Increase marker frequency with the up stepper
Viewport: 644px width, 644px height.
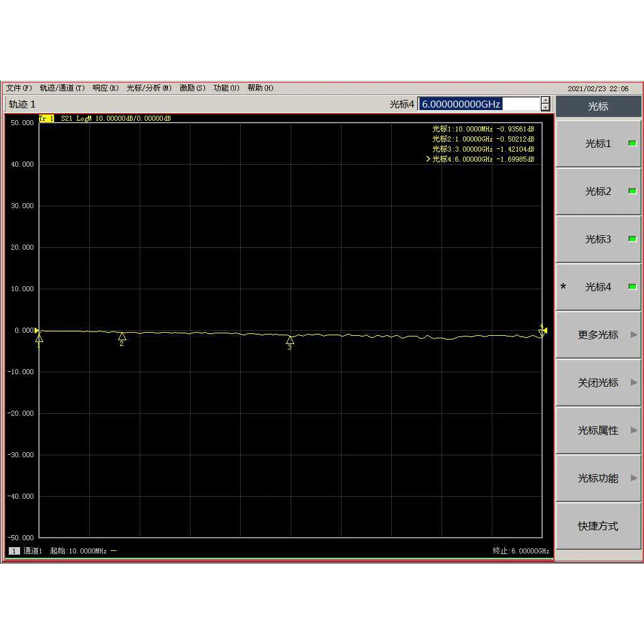point(545,101)
